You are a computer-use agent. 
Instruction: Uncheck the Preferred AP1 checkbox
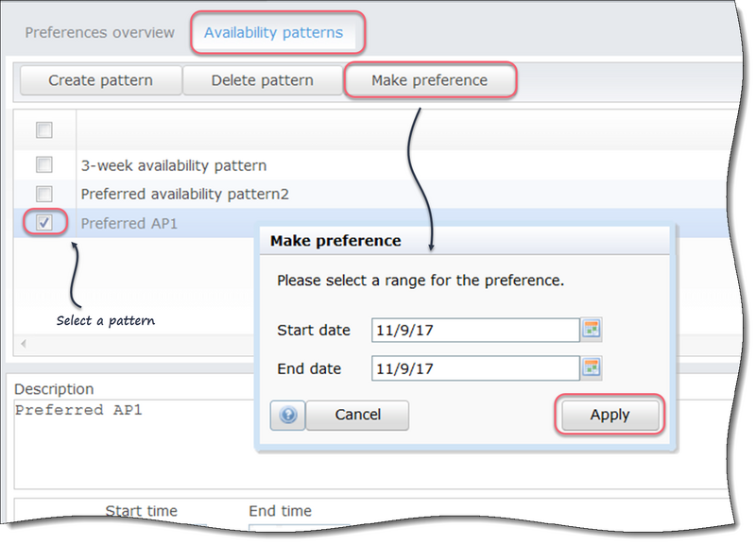click(43, 224)
